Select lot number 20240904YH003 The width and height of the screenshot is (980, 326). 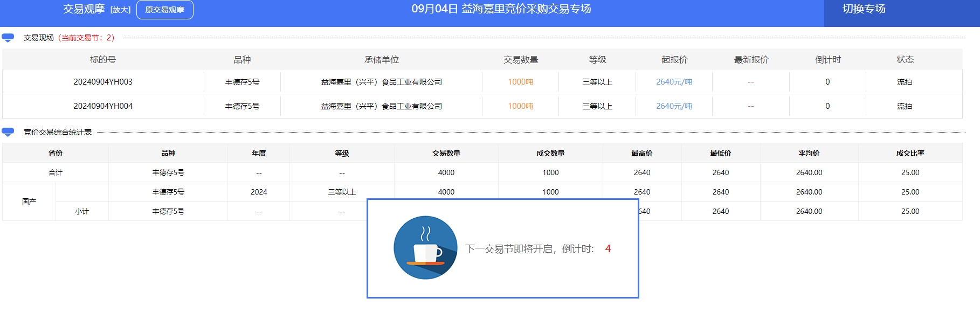(103, 82)
